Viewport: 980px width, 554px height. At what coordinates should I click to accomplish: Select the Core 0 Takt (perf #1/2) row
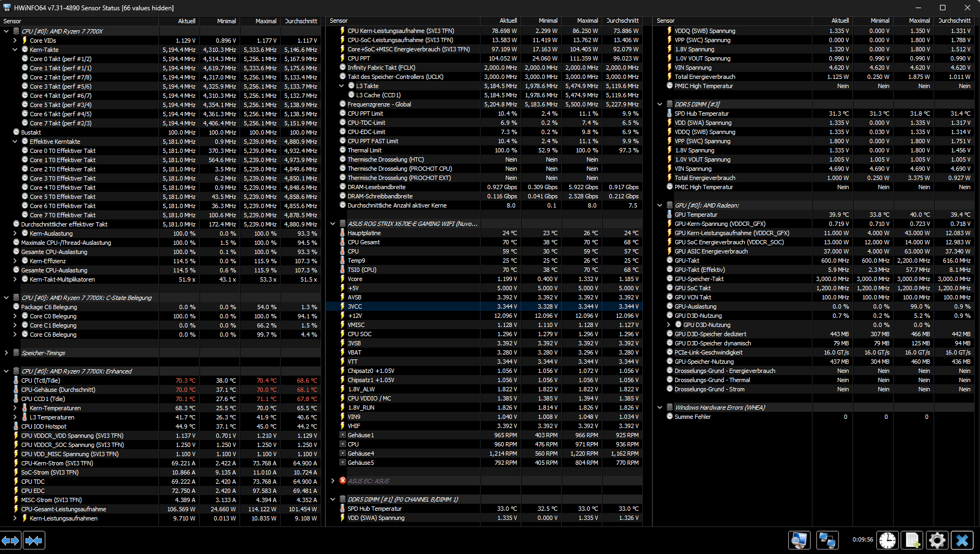point(161,59)
